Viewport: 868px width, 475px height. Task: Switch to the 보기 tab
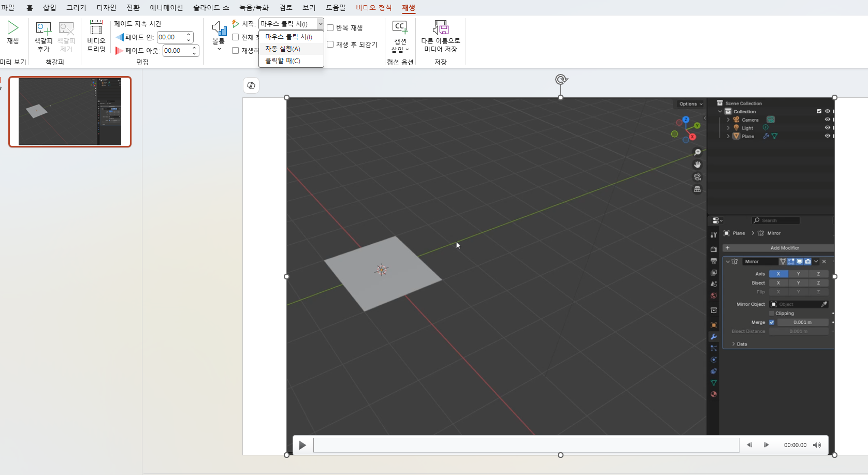[309, 8]
